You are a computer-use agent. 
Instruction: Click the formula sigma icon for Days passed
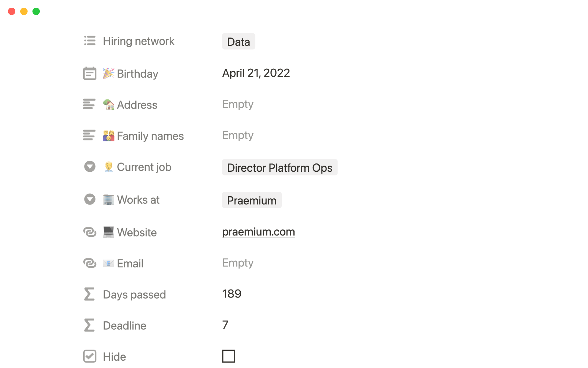tap(89, 294)
